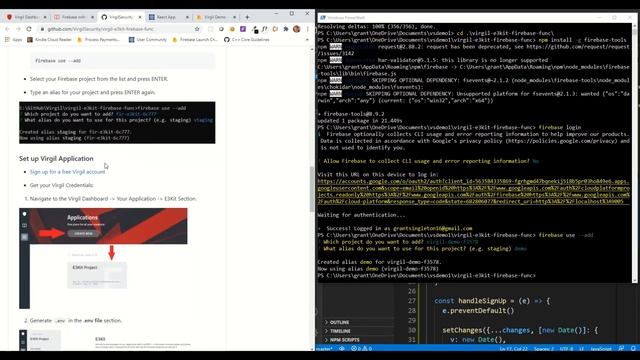This screenshot has width=640, height=360.
Task: Click the 'firebase use --add' code block
Action: click(122, 61)
